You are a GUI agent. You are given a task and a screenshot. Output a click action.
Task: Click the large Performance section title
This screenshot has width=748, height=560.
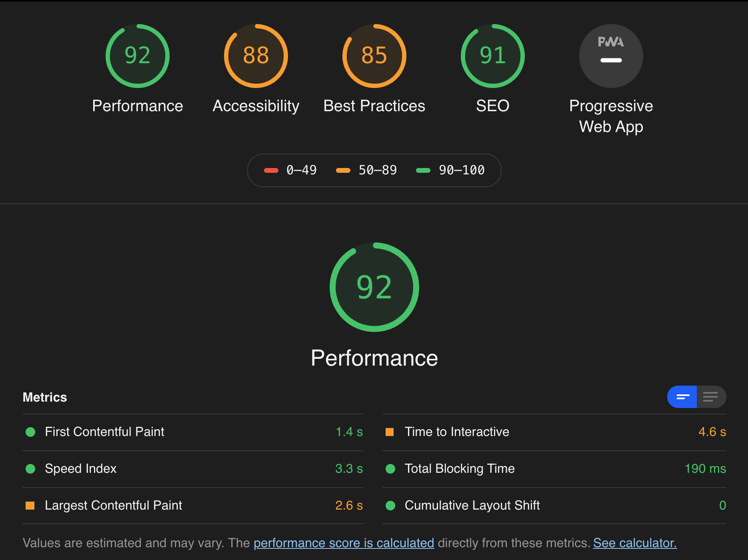[x=374, y=358]
